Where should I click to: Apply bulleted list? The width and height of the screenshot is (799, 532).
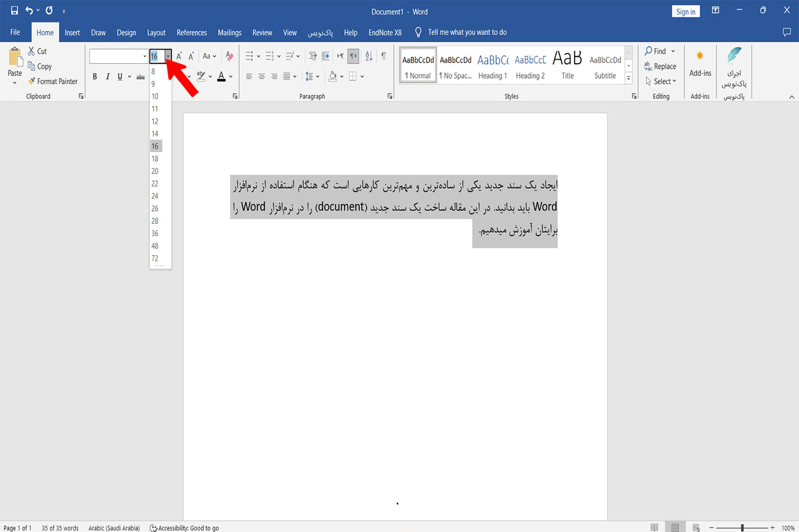point(249,56)
